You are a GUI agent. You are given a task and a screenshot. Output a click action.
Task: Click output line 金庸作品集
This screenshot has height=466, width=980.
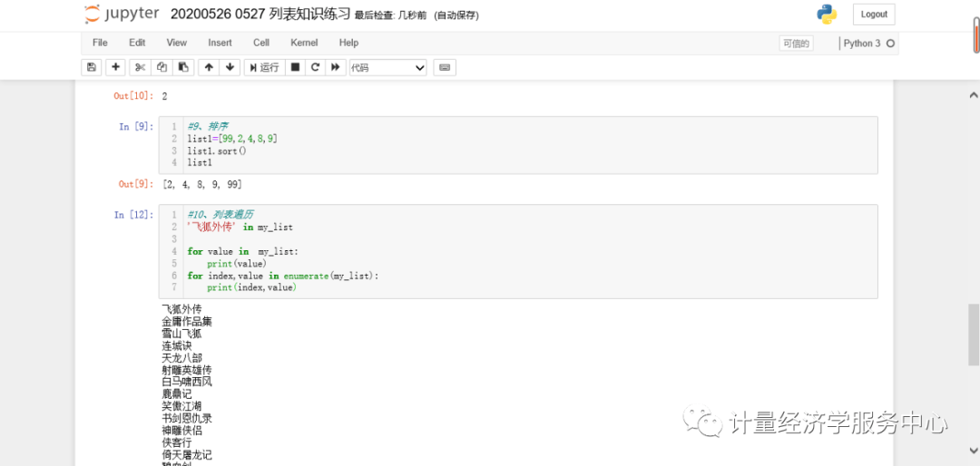click(x=187, y=322)
